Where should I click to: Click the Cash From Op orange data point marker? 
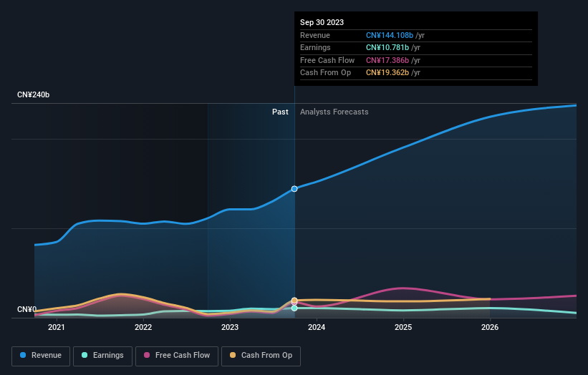click(x=294, y=301)
